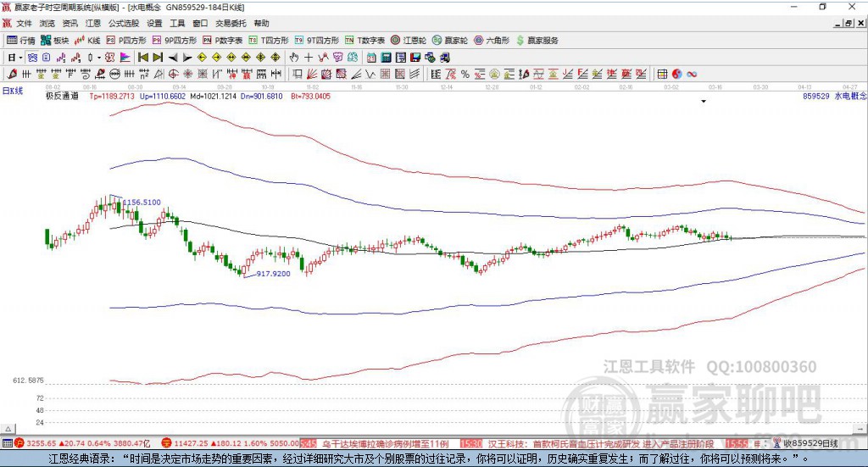Image resolution: width=868 pixels, height=467 pixels.
Task: Open the 行情 quotes view
Action: coord(20,41)
